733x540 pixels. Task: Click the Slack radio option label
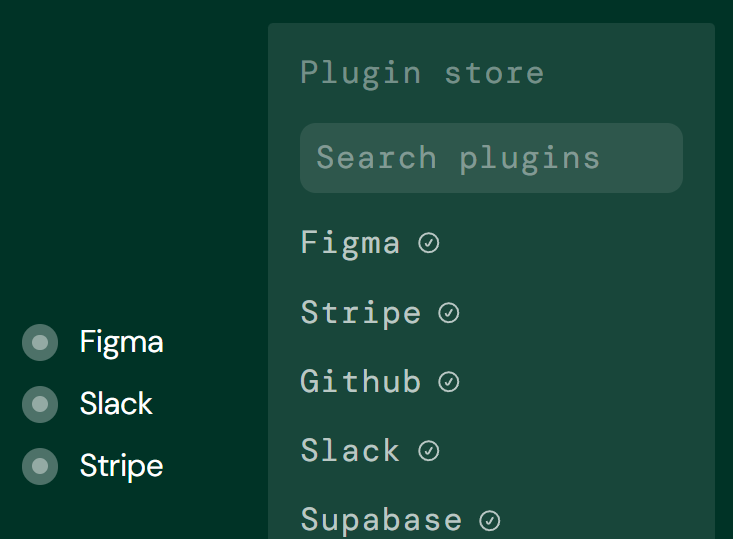[116, 404]
